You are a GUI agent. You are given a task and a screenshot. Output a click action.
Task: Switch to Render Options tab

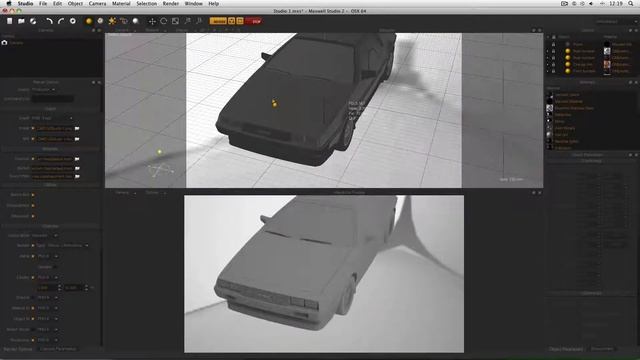pos(18,349)
